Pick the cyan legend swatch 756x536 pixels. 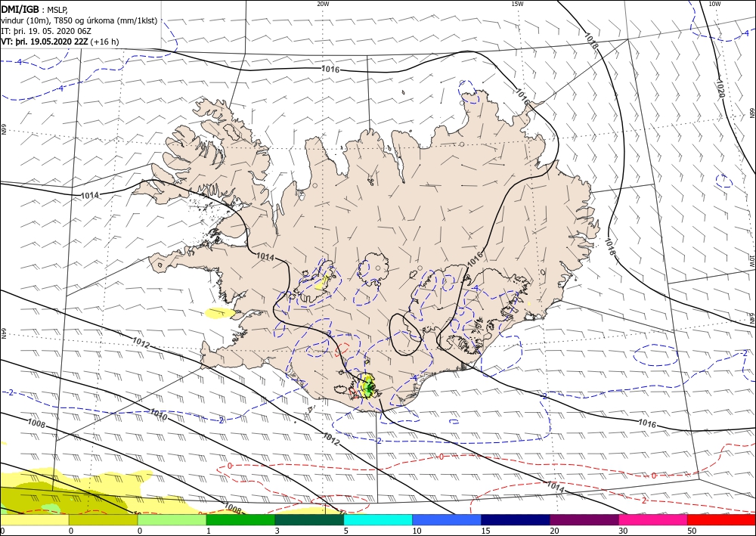[x=378, y=519]
